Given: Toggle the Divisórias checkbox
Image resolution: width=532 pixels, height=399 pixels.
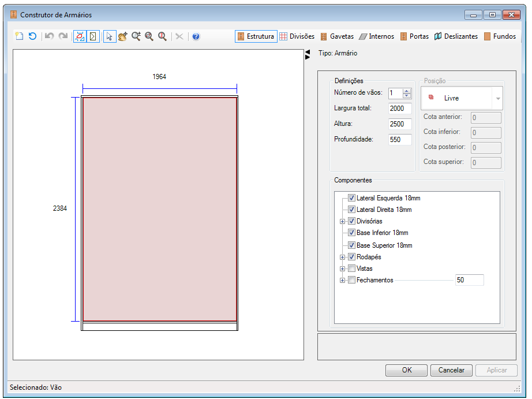Looking at the screenshot, I should pyautogui.click(x=351, y=221).
